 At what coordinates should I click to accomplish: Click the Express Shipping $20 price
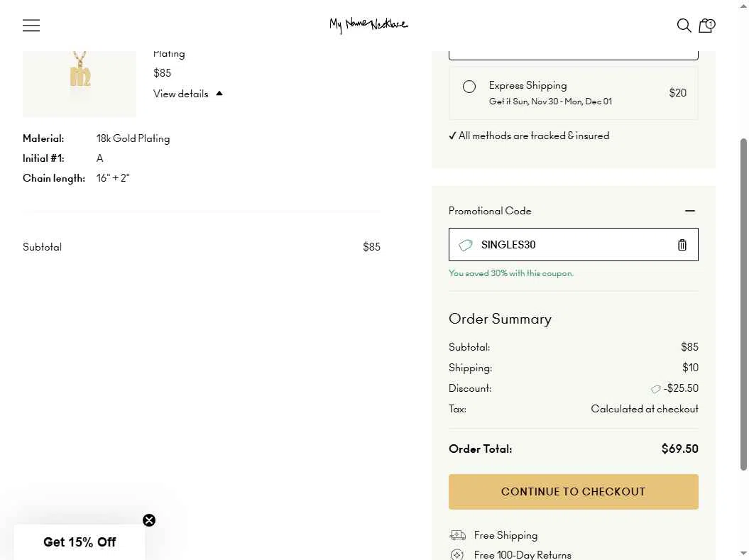click(x=677, y=92)
